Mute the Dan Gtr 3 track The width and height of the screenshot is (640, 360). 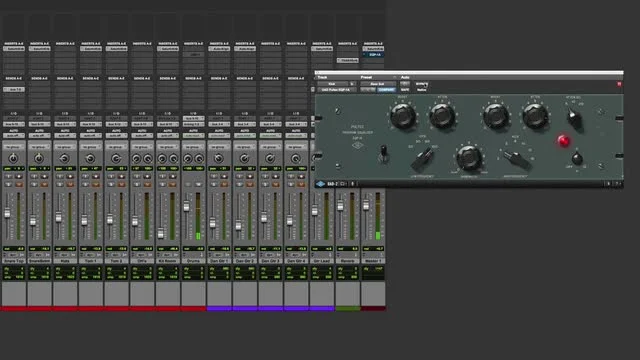click(x=275, y=185)
